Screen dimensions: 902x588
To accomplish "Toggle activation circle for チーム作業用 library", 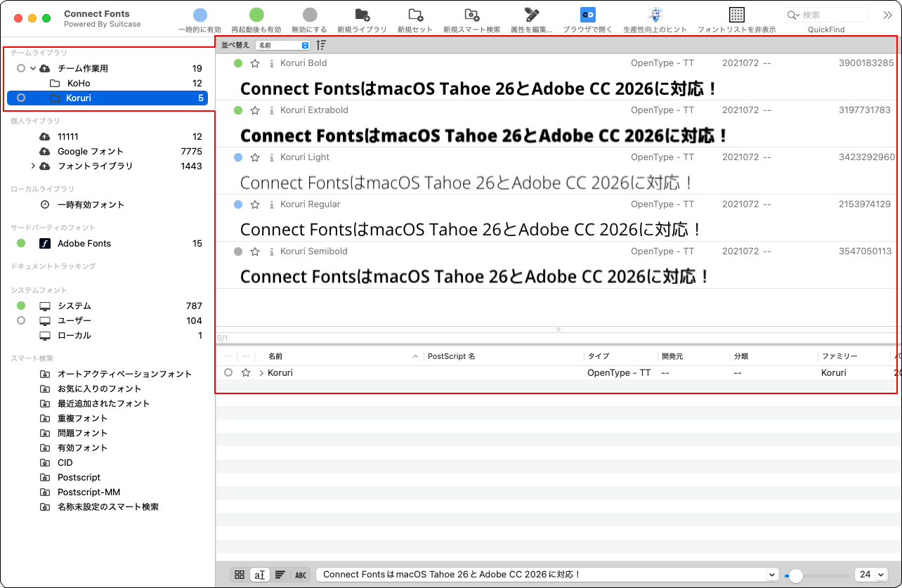I will point(21,68).
